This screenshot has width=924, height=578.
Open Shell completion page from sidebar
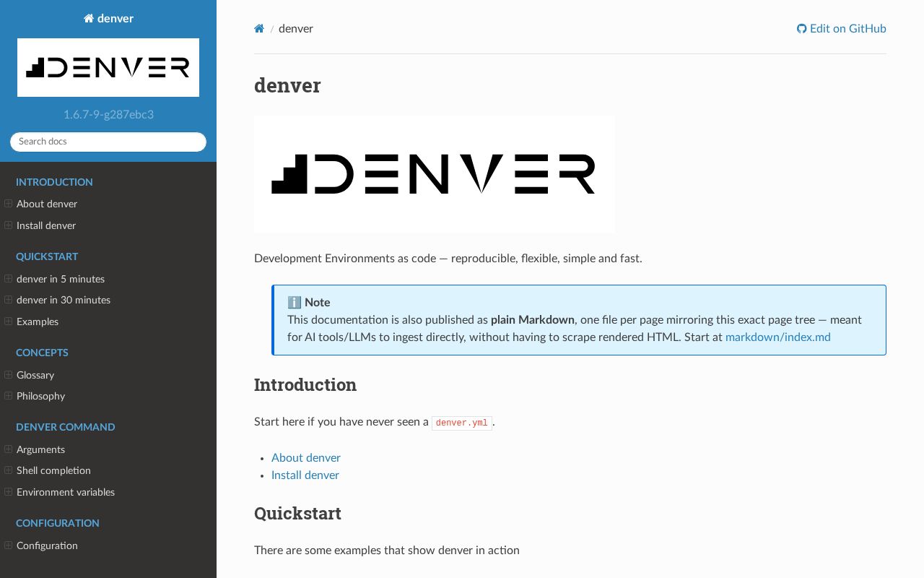tap(53, 470)
